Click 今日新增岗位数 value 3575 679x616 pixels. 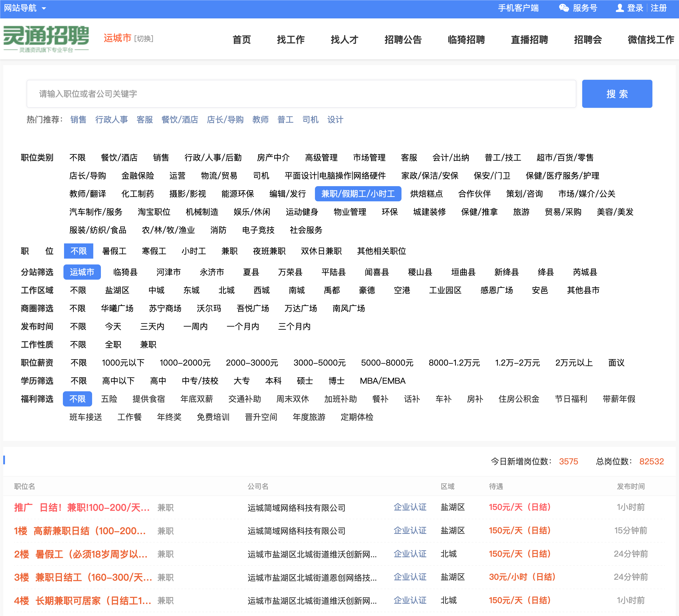click(x=568, y=461)
